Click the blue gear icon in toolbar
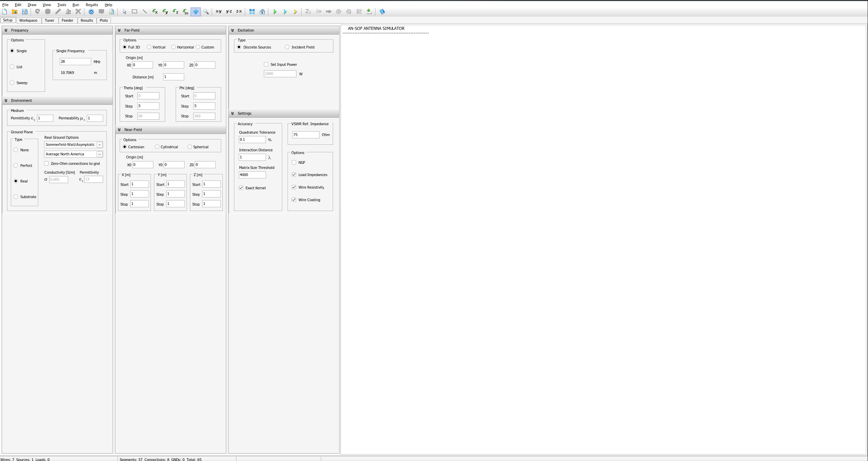Screen dimensions: 868x461 [x=91, y=12]
